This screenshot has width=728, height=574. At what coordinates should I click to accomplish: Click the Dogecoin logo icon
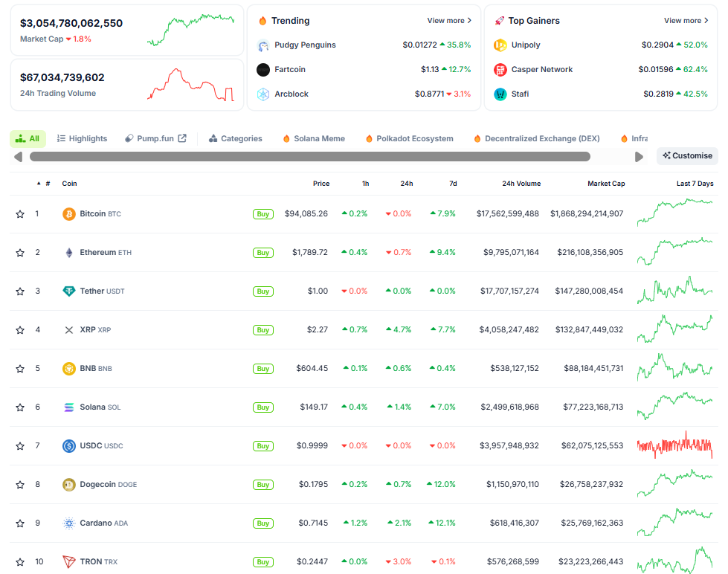[69, 485]
